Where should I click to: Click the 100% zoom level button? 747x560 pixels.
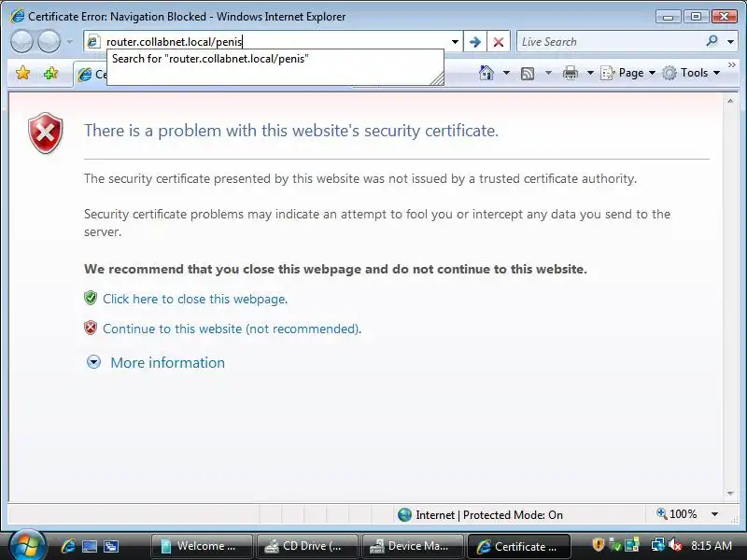tap(677, 514)
